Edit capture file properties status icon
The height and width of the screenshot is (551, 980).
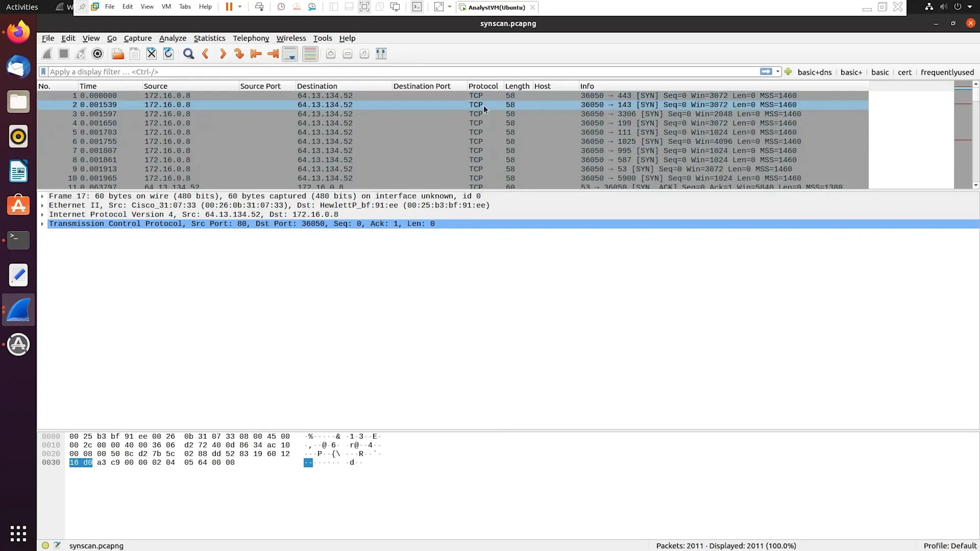57,545
